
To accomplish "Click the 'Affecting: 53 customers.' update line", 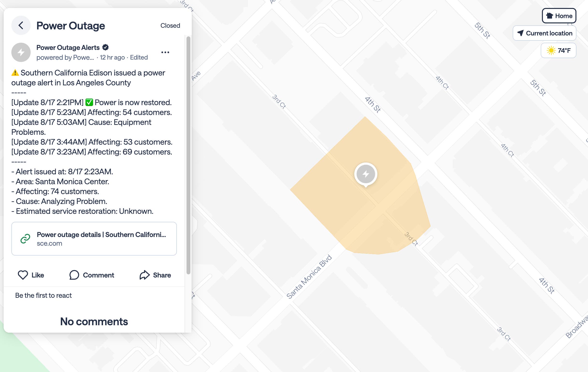I will (92, 142).
